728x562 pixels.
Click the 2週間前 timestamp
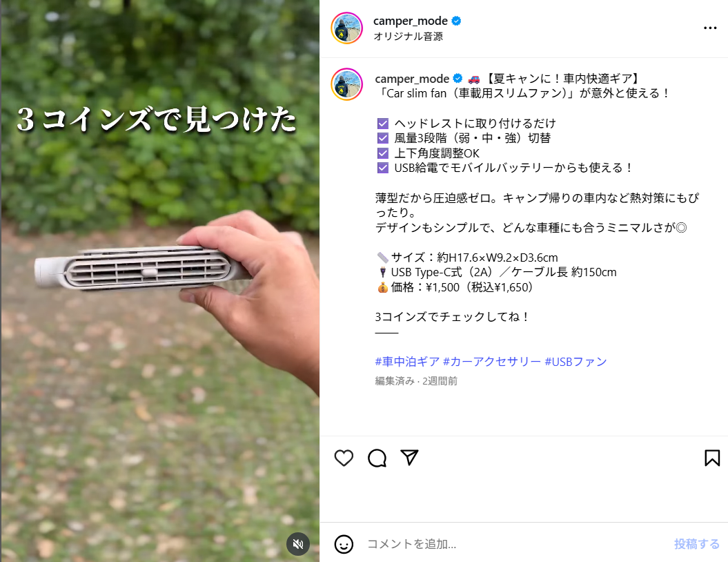pyautogui.click(x=440, y=381)
